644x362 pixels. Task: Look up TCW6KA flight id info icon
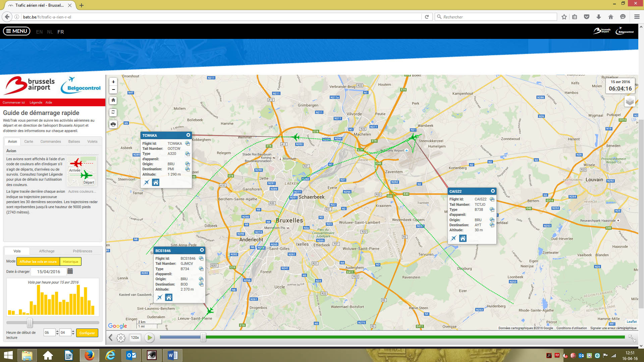[x=187, y=143]
